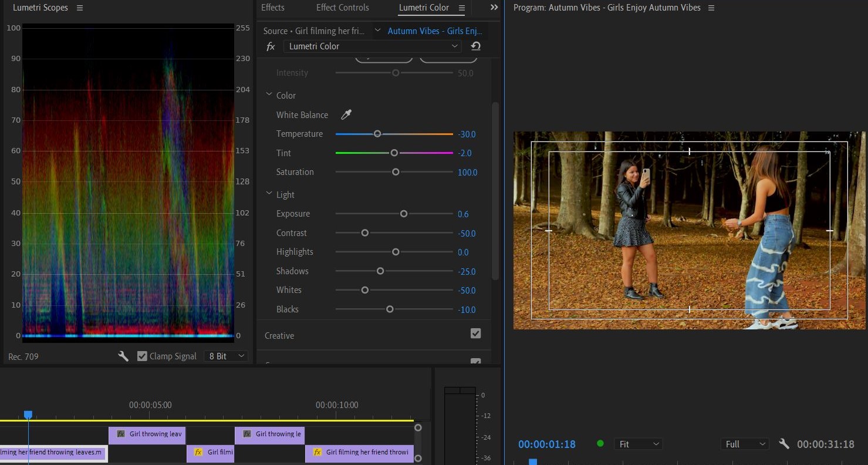868x465 pixels.
Task: Click the timeline playhead marker
Action: 28,415
